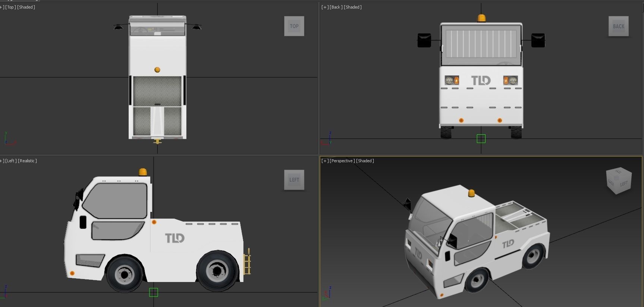Click the TOP ViewCube face in Top viewport
This screenshot has width=644, height=307.
pos(294,26)
